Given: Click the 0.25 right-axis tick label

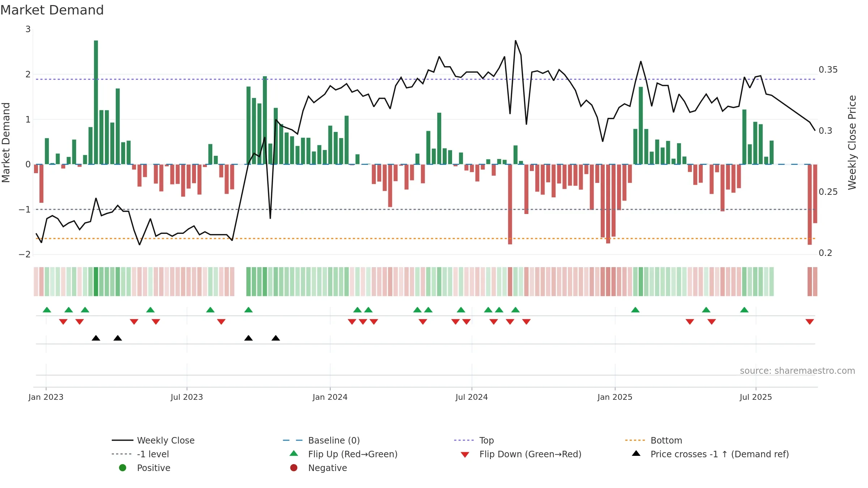Looking at the screenshot, I should tap(828, 192).
